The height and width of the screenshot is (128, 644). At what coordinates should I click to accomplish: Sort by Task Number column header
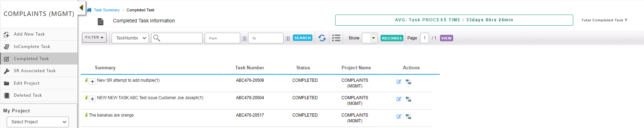tap(249, 68)
